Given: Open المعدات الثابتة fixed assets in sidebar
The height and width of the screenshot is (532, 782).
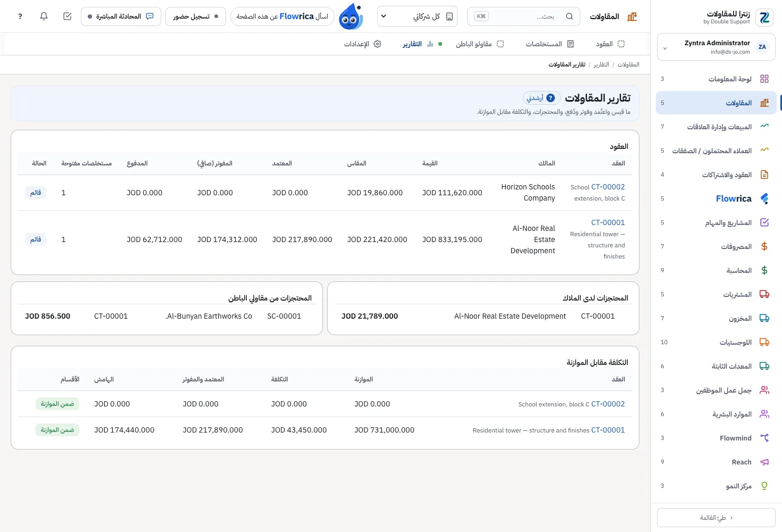Looking at the screenshot, I should [716, 366].
